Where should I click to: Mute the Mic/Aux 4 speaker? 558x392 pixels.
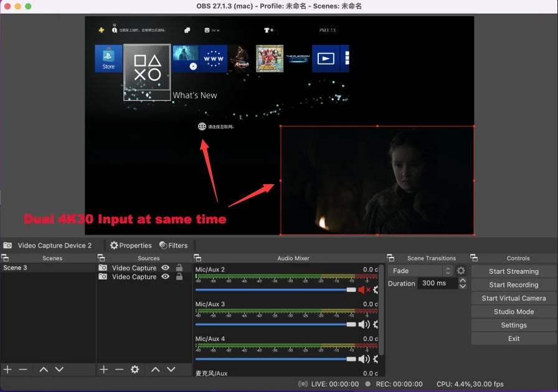[x=362, y=359]
